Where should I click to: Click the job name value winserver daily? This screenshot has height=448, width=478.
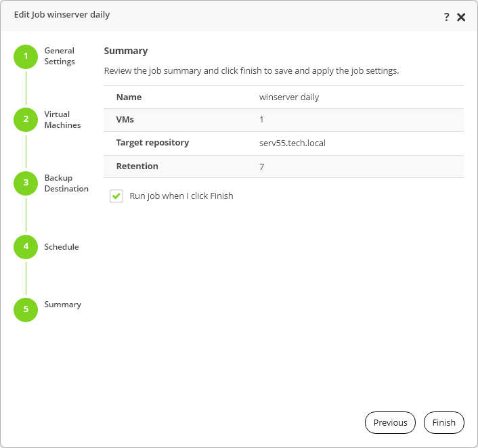(289, 97)
